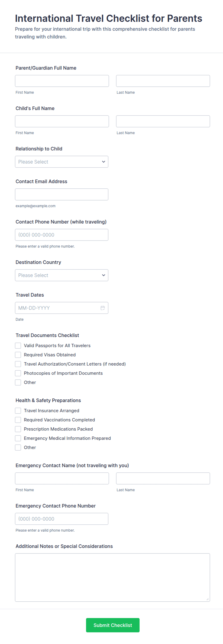This screenshot has width=223, height=644.
Task: Select Photocopies of Important Documents checkbox
Action: [x=18, y=373]
